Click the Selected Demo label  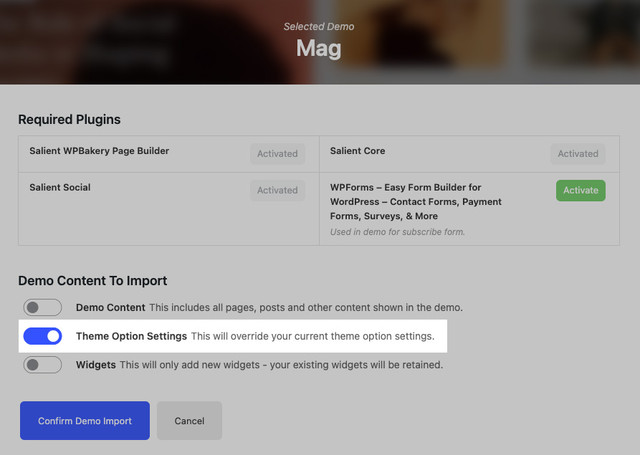click(x=319, y=27)
